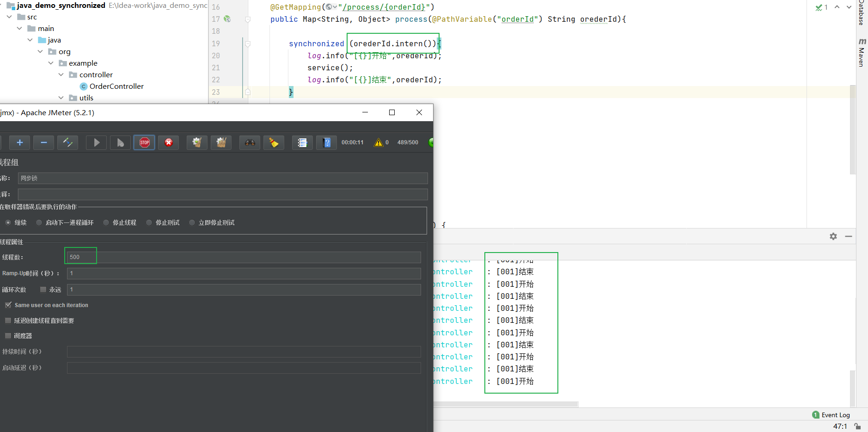
Task: Select the 停止测试 radio button
Action: coord(149,222)
